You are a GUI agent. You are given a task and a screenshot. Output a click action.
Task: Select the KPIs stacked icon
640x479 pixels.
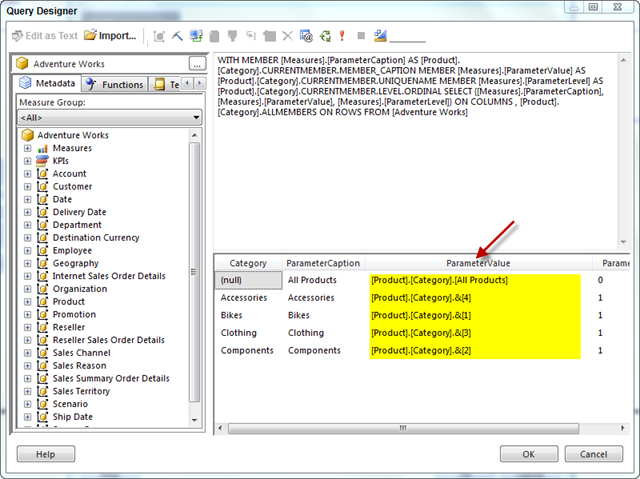[42, 161]
